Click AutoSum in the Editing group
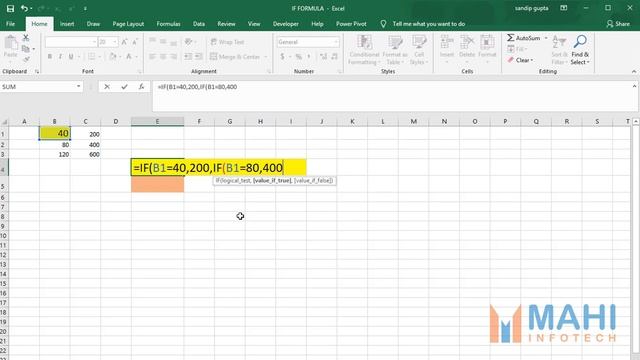 point(524,38)
